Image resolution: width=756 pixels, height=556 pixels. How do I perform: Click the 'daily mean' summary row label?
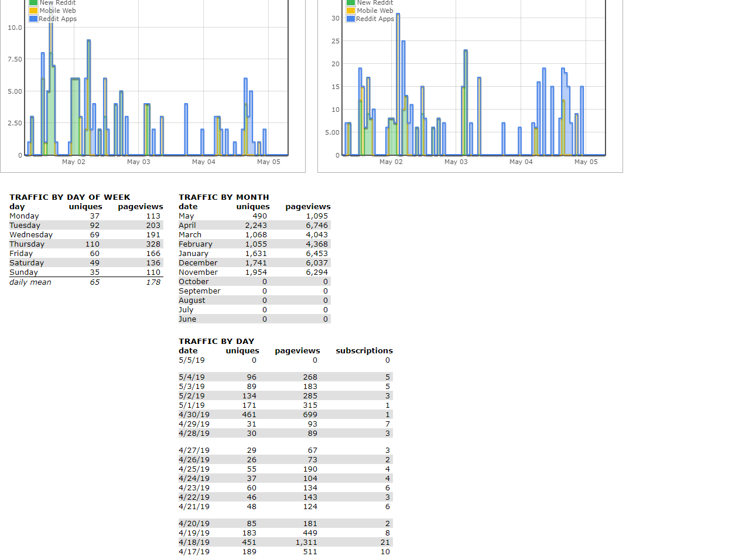pyautogui.click(x=30, y=282)
